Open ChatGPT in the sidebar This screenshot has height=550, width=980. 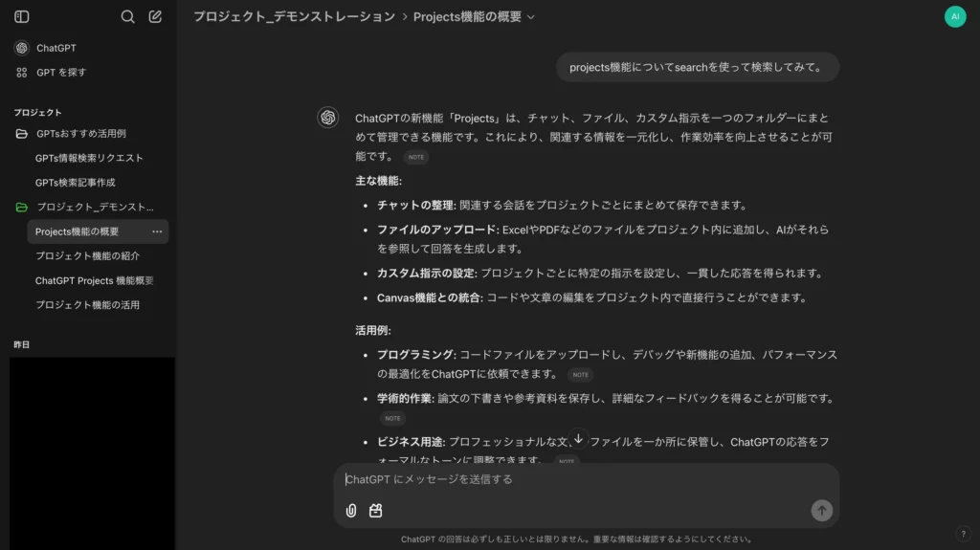tap(56, 48)
